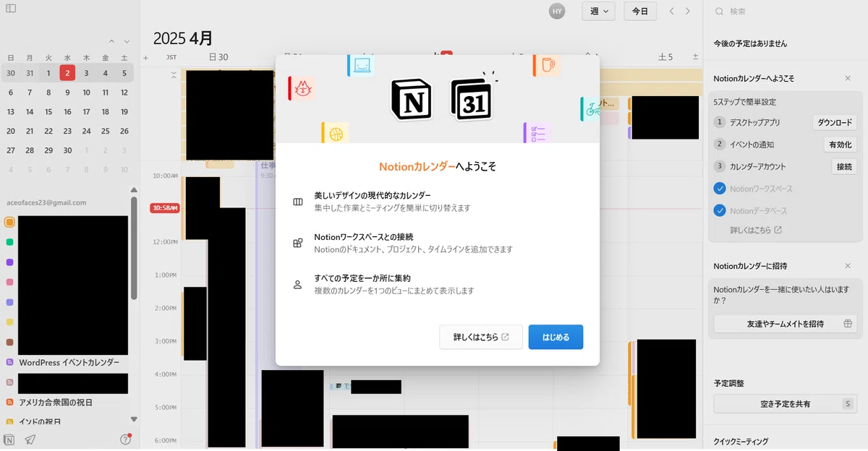Select April 16 in mini calendar
The height and width of the screenshot is (451, 868).
[x=67, y=111]
